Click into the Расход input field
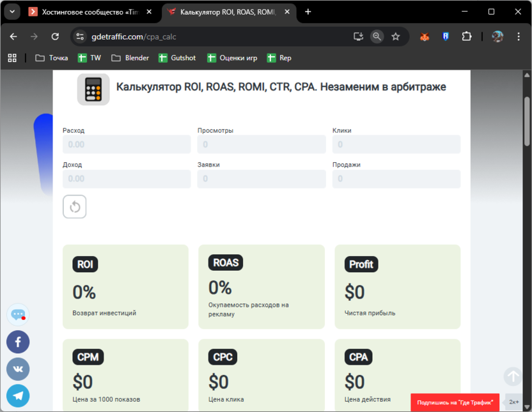This screenshot has width=532, height=412. [x=126, y=144]
